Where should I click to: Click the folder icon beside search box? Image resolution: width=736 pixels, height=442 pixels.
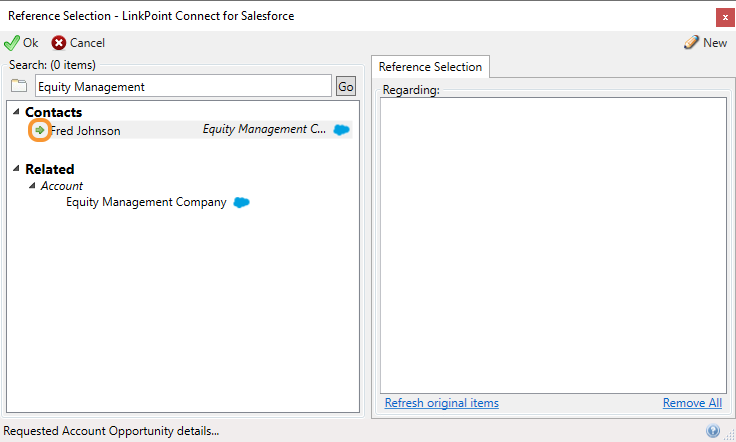pyautogui.click(x=19, y=86)
